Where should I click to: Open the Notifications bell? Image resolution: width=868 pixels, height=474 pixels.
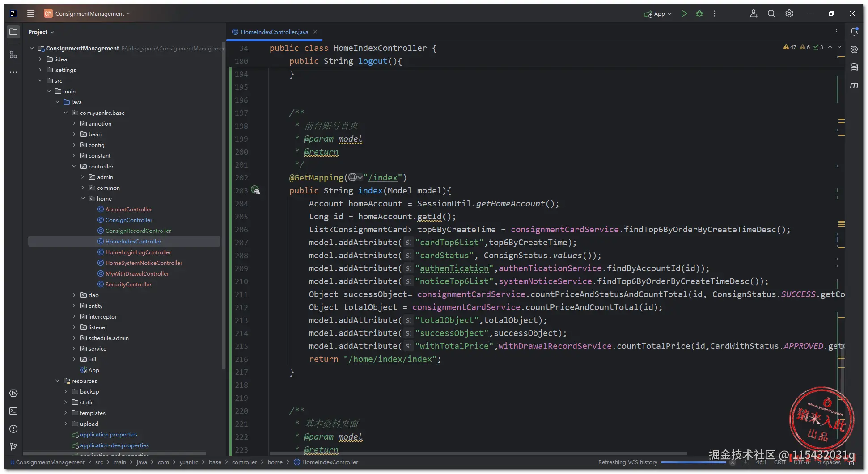coord(854,32)
